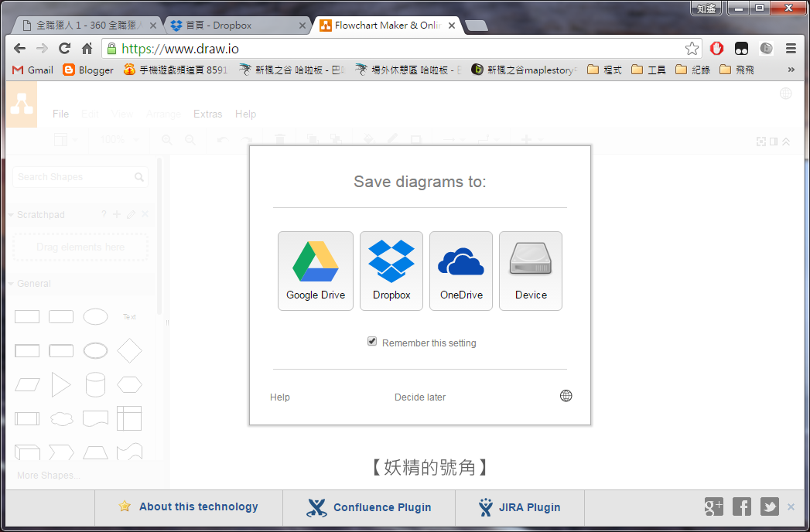Click the zoom out magnifier
Viewport: 810px width, 532px height.
[190, 140]
